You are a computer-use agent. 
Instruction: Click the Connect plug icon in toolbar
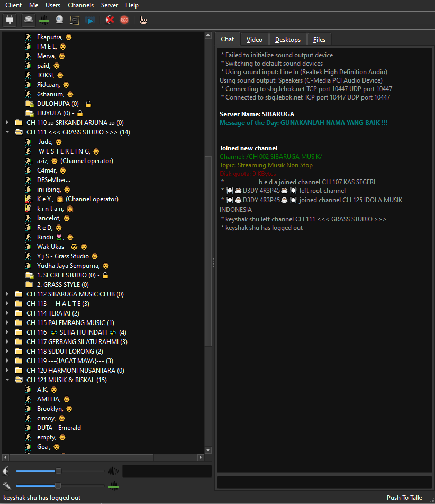[10, 20]
